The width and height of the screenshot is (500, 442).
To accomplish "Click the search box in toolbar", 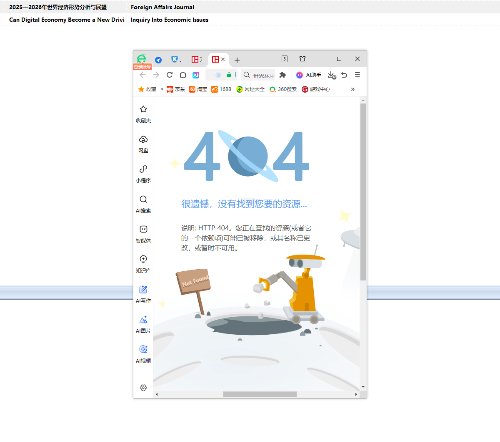I will [x=258, y=75].
